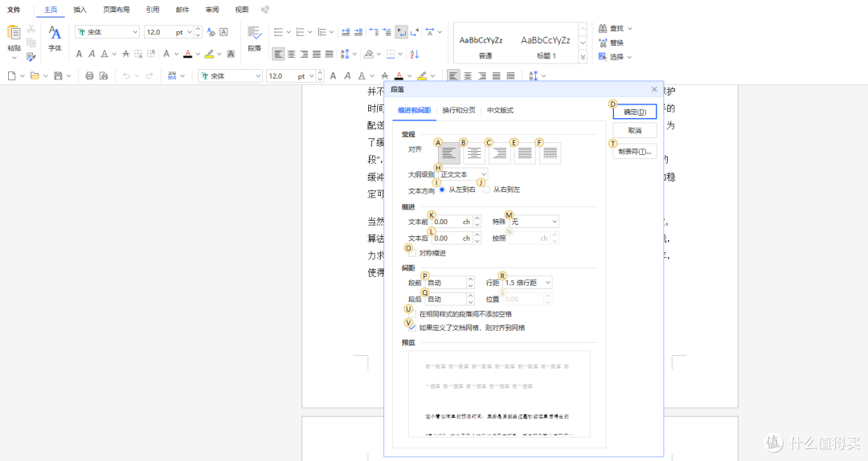
Task: Click the open folder icon
Action: click(x=35, y=75)
